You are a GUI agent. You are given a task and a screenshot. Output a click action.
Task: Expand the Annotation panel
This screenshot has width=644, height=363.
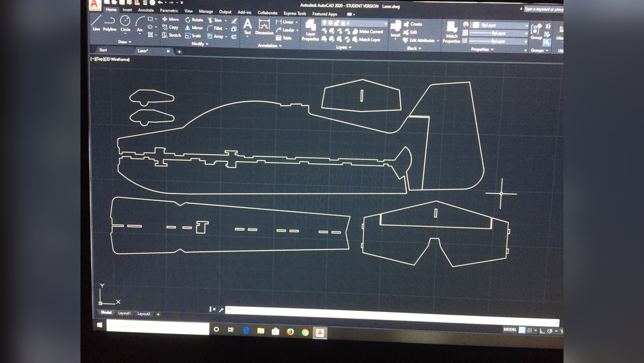270,46
